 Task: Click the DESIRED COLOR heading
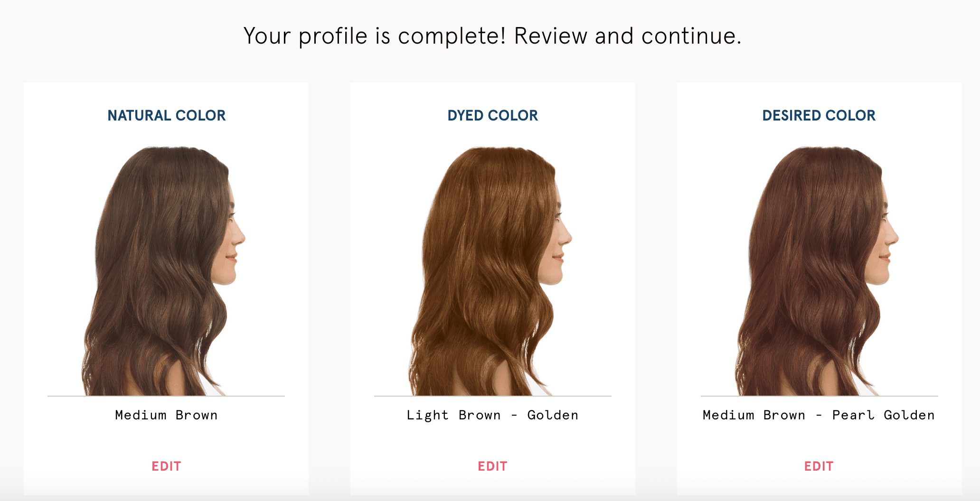point(819,115)
